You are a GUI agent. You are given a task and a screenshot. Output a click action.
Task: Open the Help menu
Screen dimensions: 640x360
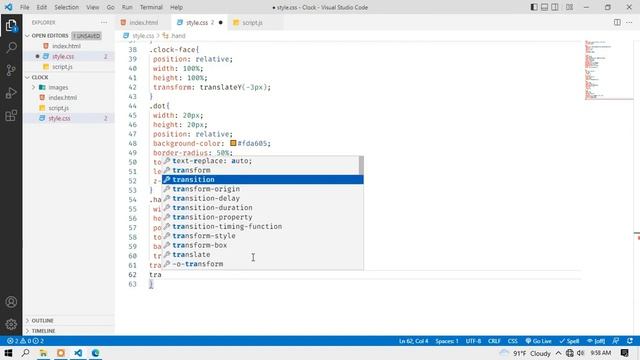point(176,7)
